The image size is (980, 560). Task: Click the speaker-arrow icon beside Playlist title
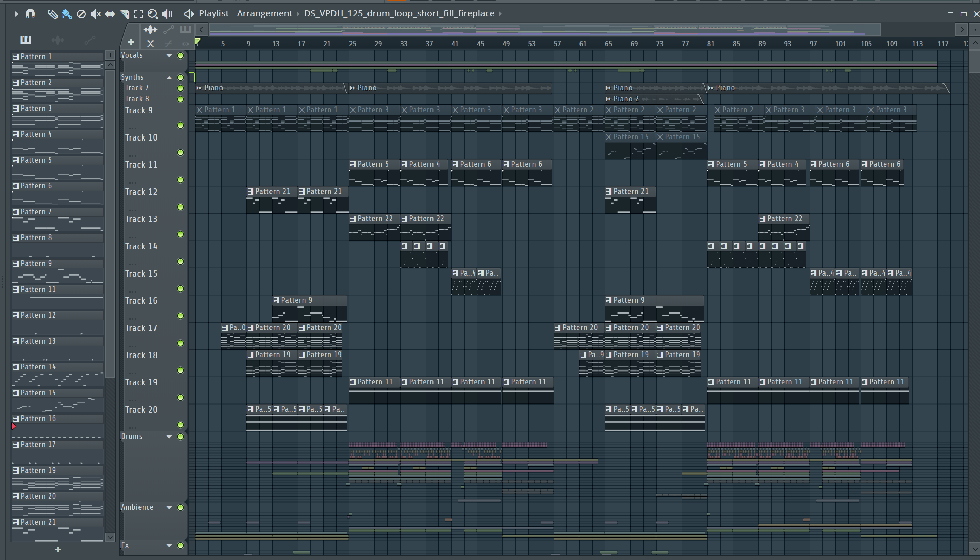coord(189,14)
